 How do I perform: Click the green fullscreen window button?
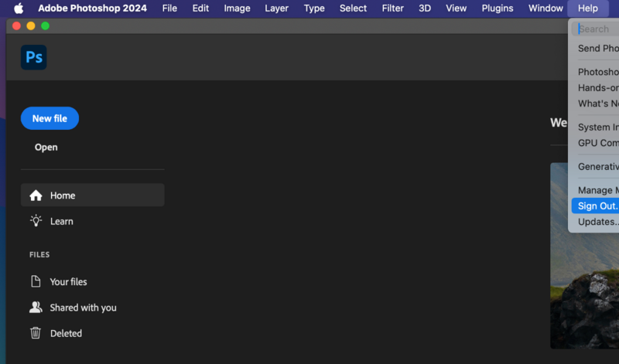46,26
